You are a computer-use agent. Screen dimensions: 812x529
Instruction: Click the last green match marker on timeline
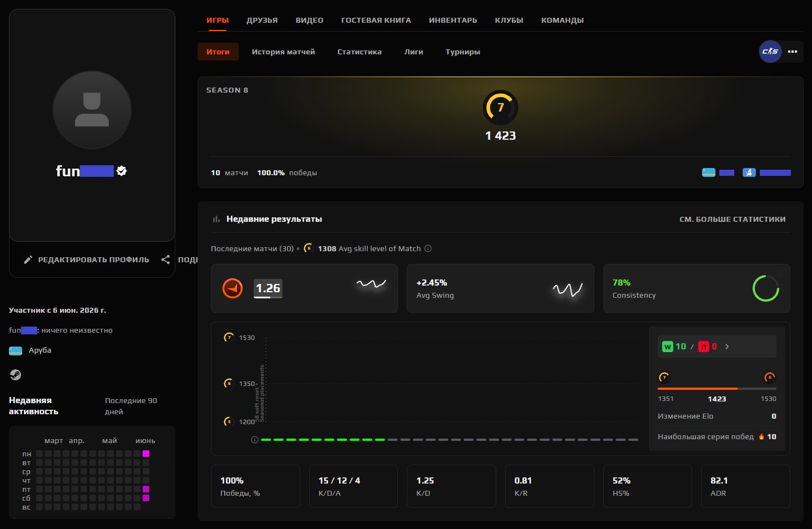380,440
